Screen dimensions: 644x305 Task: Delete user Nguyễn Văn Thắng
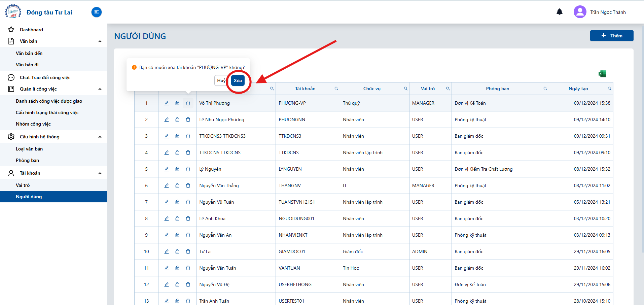(188, 185)
